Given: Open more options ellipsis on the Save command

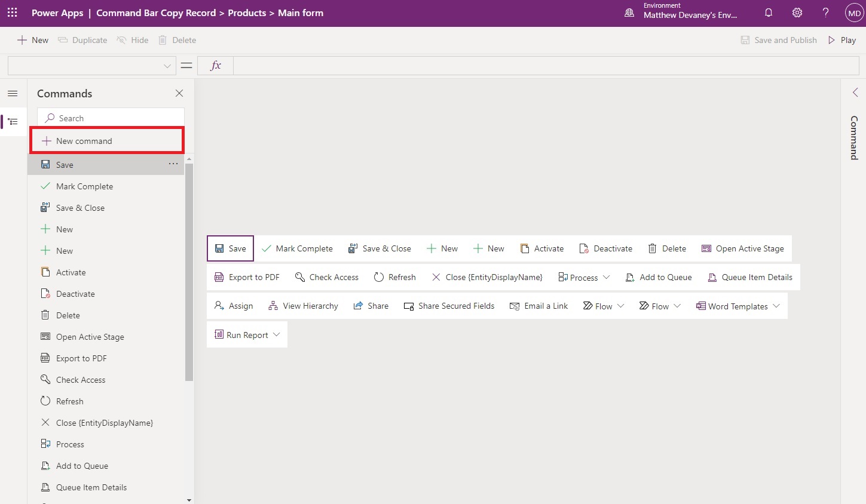Looking at the screenshot, I should 173,164.
